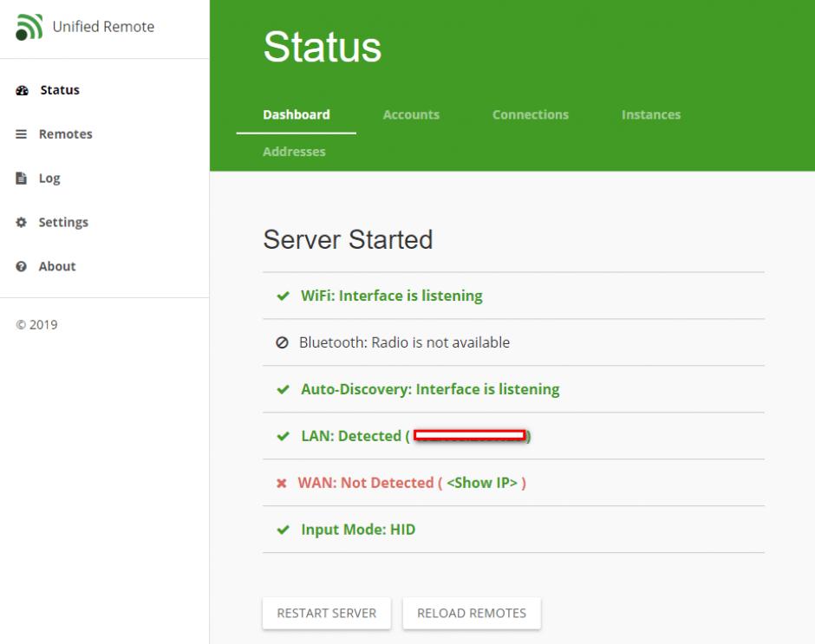This screenshot has height=644, width=815.
Task: Select 'Bluetooth: Radio is not available' text
Action: pos(404,342)
